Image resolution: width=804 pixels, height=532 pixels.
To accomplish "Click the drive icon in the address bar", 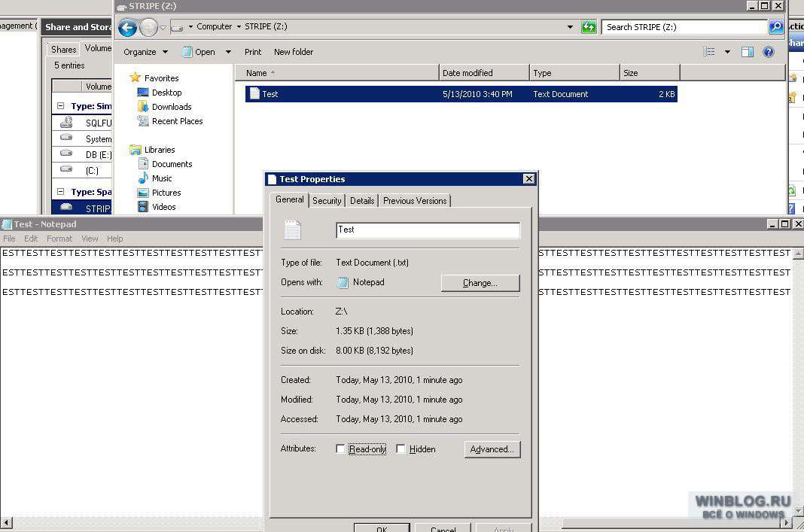I will coord(177,27).
